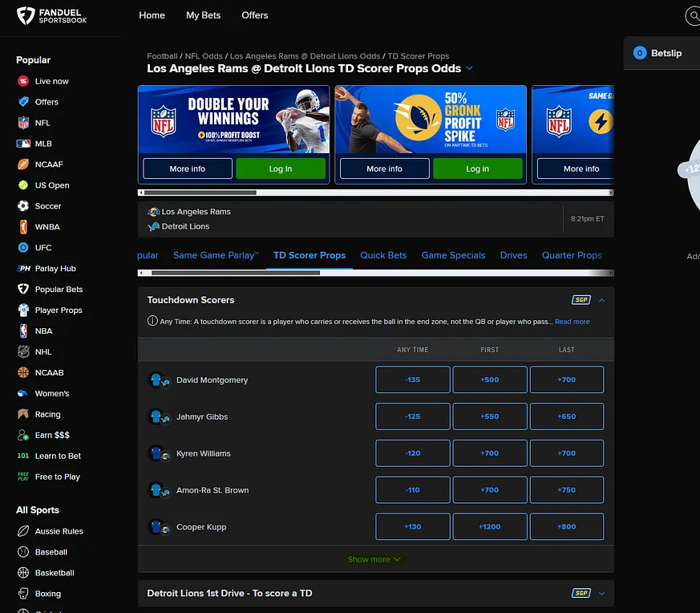This screenshot has height=613, width=700.
Task: Select US Open tennis ball icon
Action: 23,185
